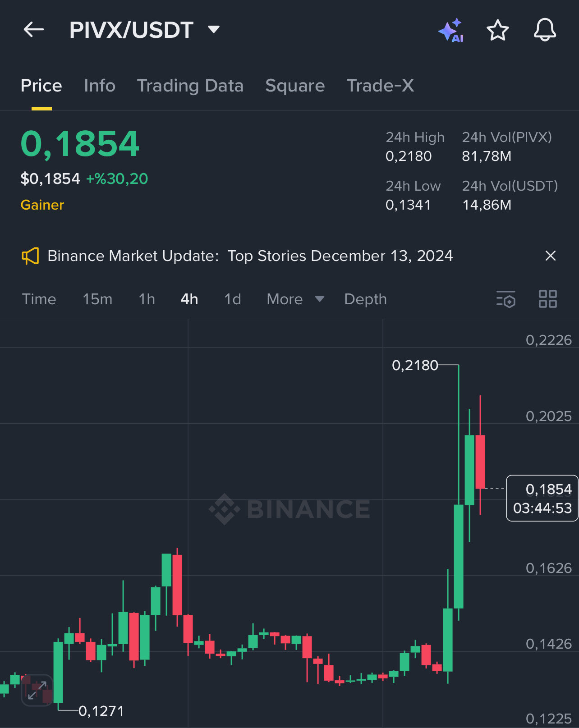Image resolution: width=579 pixels, height=728 pixels.
Task: Select the 1d chart interval
Action: pos(233,299)
